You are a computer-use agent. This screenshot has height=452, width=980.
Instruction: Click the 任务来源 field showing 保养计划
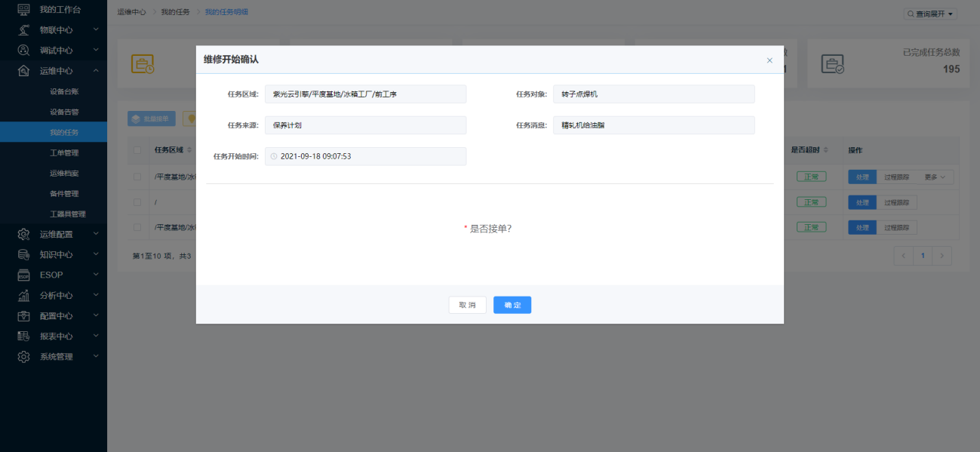click(365, 125)
